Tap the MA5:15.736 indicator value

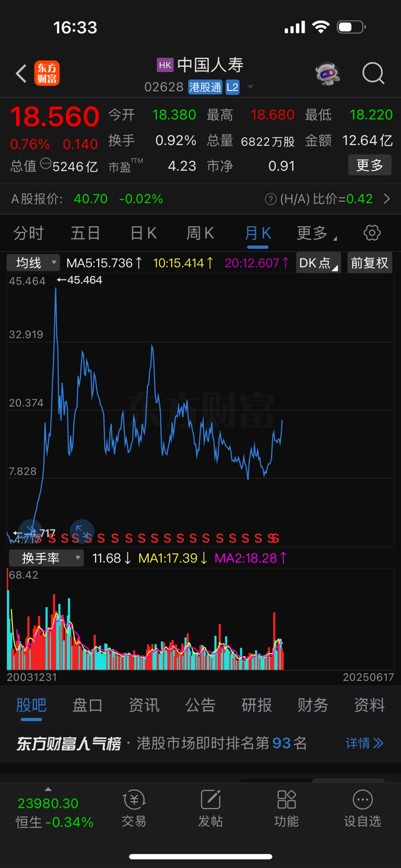(104, 263)
